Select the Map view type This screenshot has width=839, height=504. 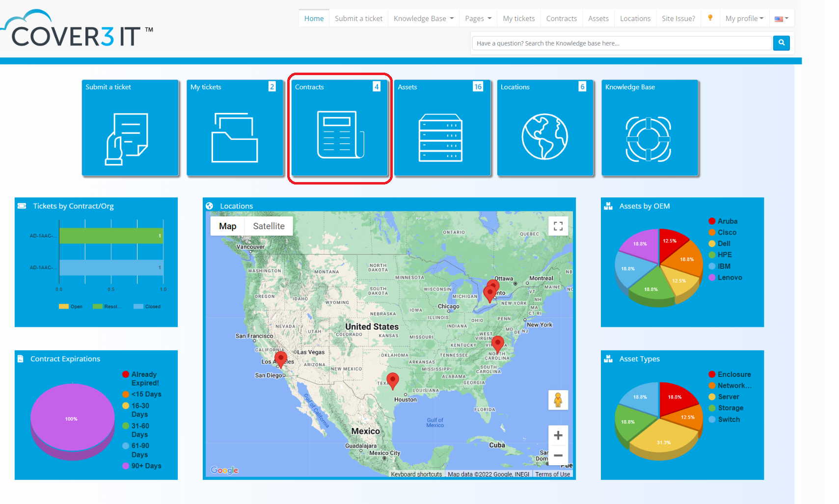227,226
